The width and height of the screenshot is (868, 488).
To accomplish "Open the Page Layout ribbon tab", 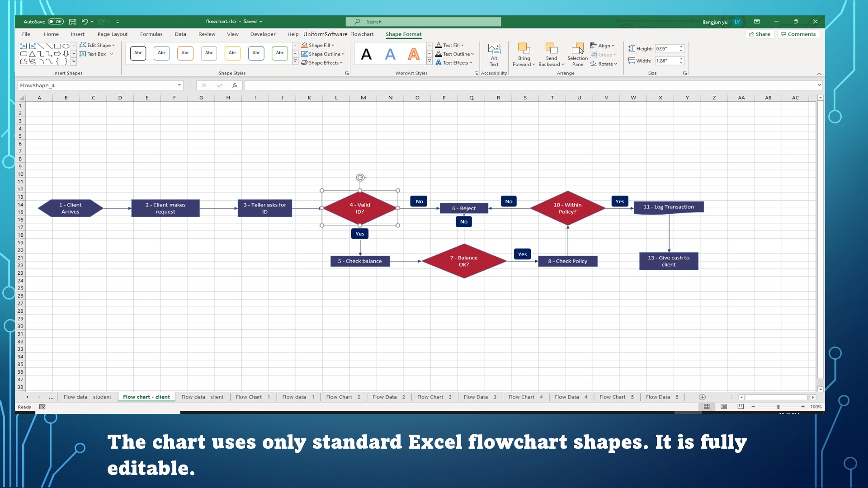I will point(112,34).
